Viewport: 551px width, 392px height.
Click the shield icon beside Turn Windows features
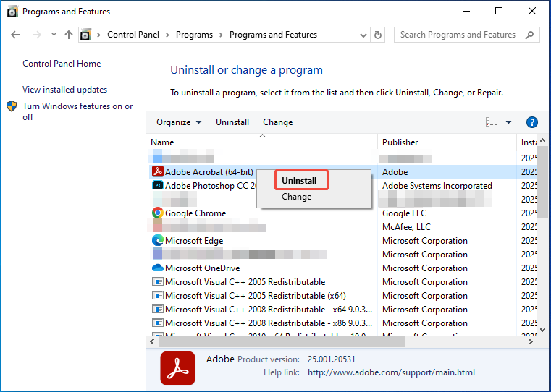(x=12, y=106)
